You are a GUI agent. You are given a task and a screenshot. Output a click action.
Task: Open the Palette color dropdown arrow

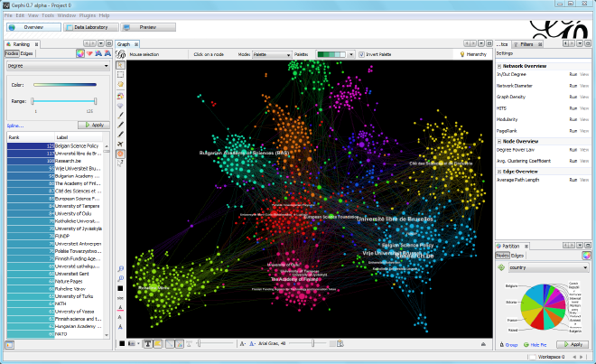(351, 54)
